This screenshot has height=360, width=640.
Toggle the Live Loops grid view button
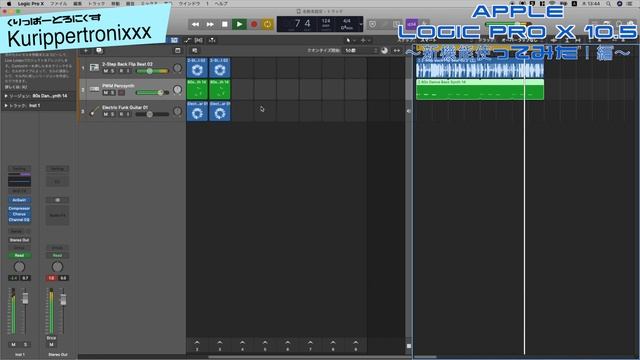174,40
